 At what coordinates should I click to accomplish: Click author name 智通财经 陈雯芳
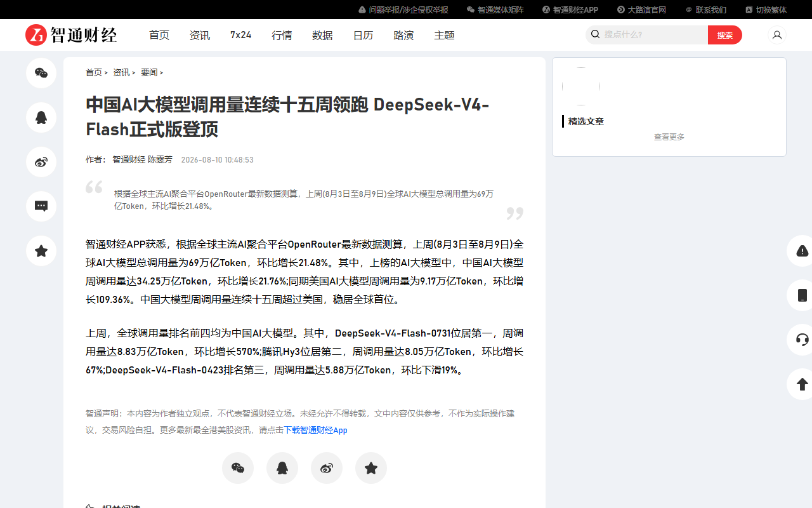click(142, 159)
